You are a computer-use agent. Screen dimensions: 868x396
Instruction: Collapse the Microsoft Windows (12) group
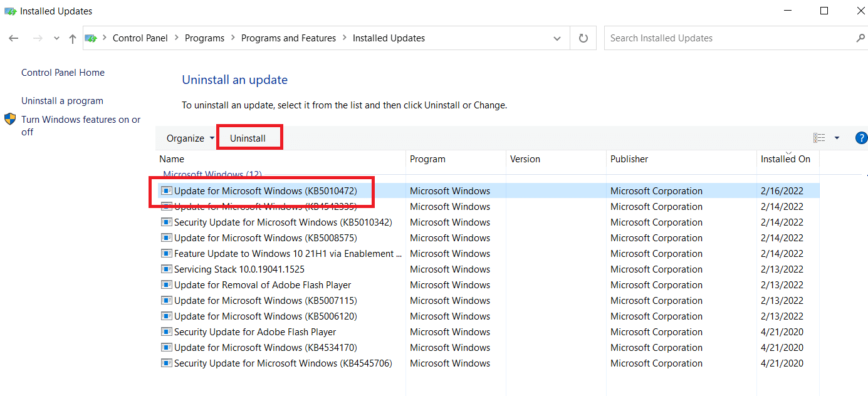pyautogui.click(x=212, y=174)
